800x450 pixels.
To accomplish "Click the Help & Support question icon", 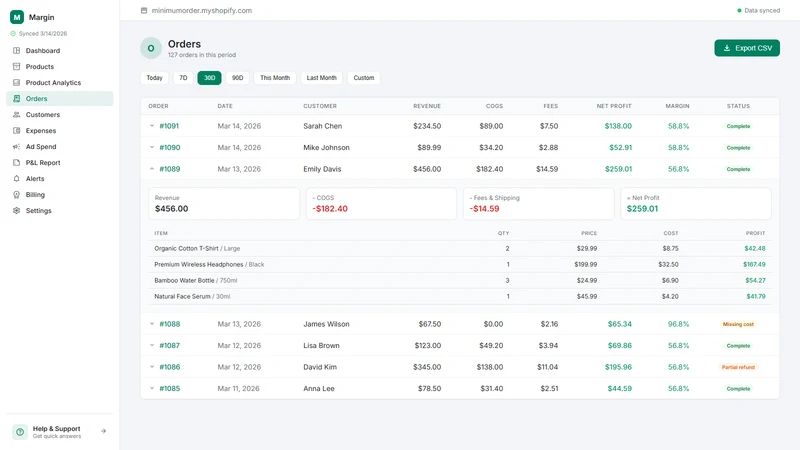I will coord(20,432).
